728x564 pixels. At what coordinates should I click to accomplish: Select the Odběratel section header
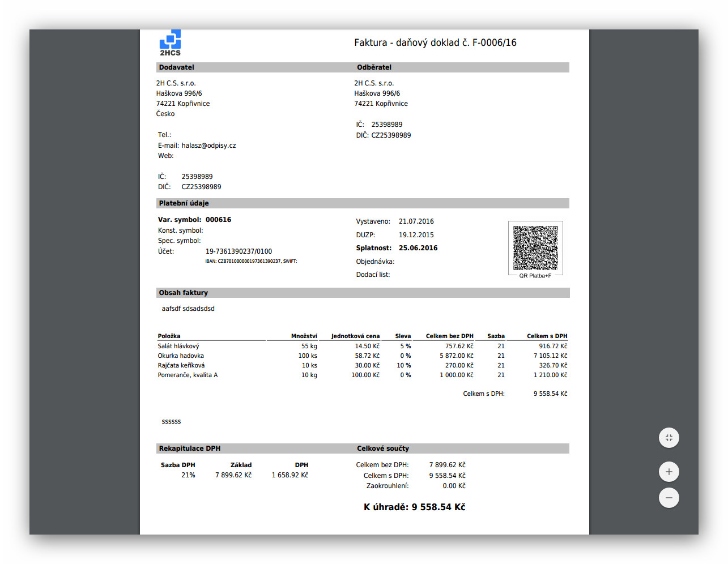[374, 67]
